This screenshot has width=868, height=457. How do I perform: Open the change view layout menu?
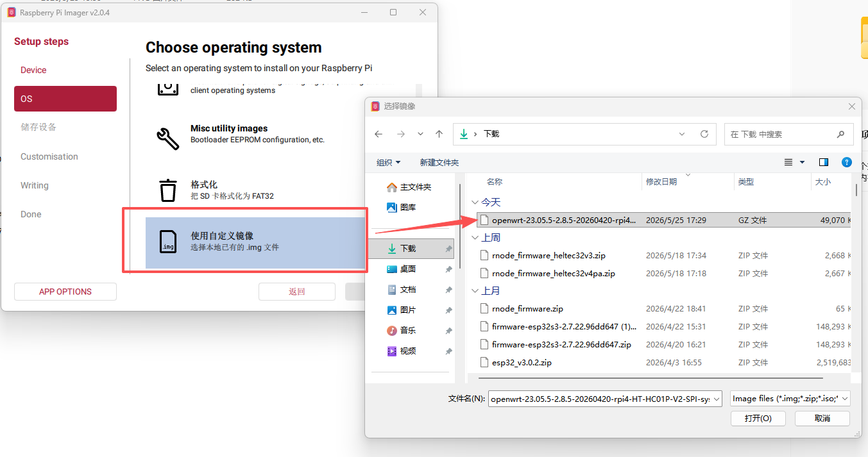click(794, 162)
